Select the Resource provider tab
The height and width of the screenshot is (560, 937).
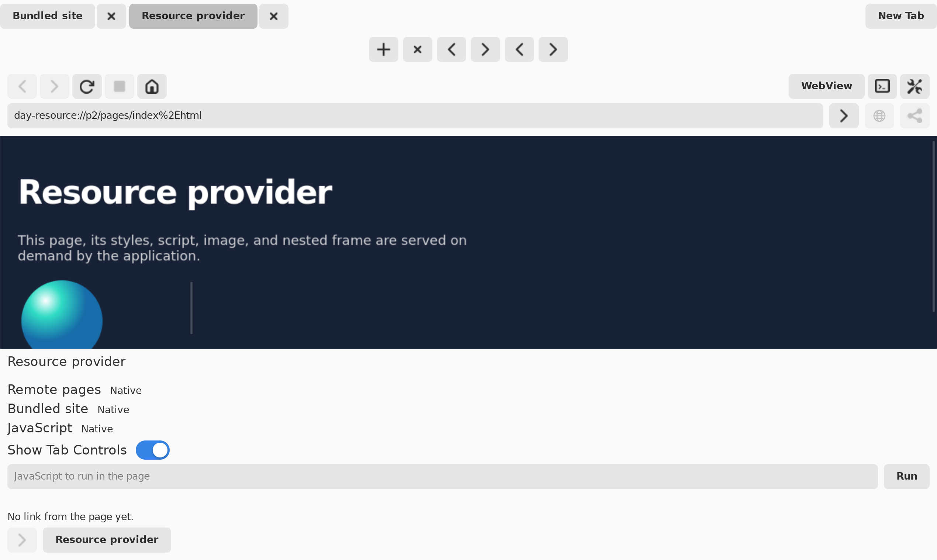[193, 16]
